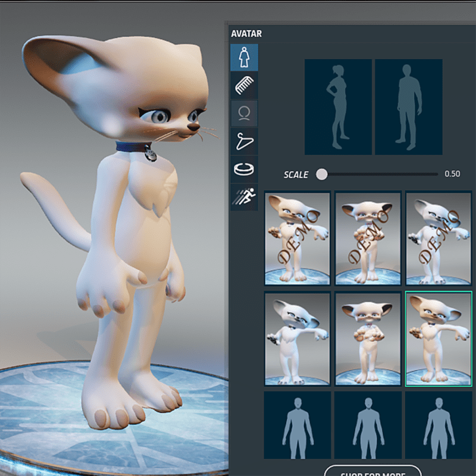Select the first DEMO cat avatar in the top row
Screen dimensions: 476x476
tap(297, 239)
